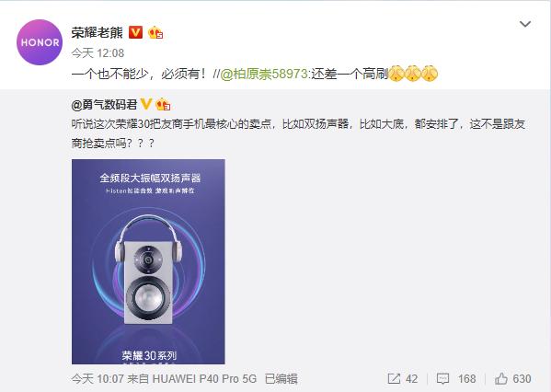Click the crown badge beside 勇气数码君

[x=163, y=104]
